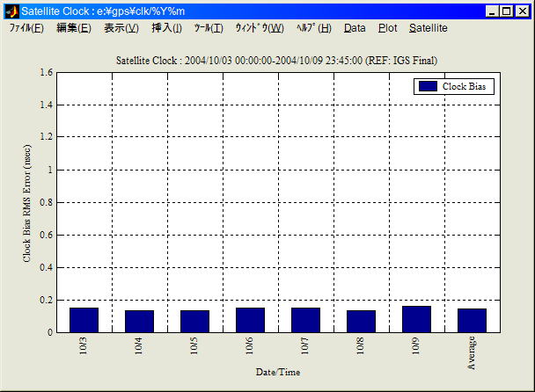Minimize the Satellite Clock window

[x=491, y=11]
